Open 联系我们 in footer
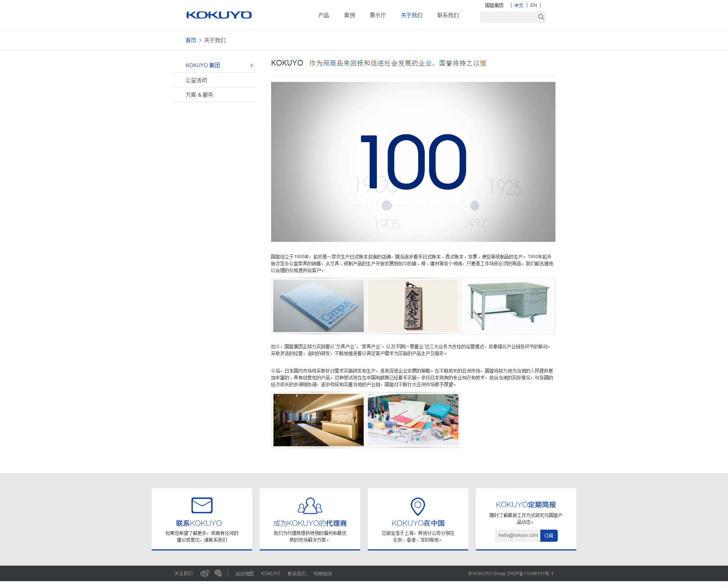The width and height of the screenshot is (728, 588). pyautogui.click(x=297, y=574)
